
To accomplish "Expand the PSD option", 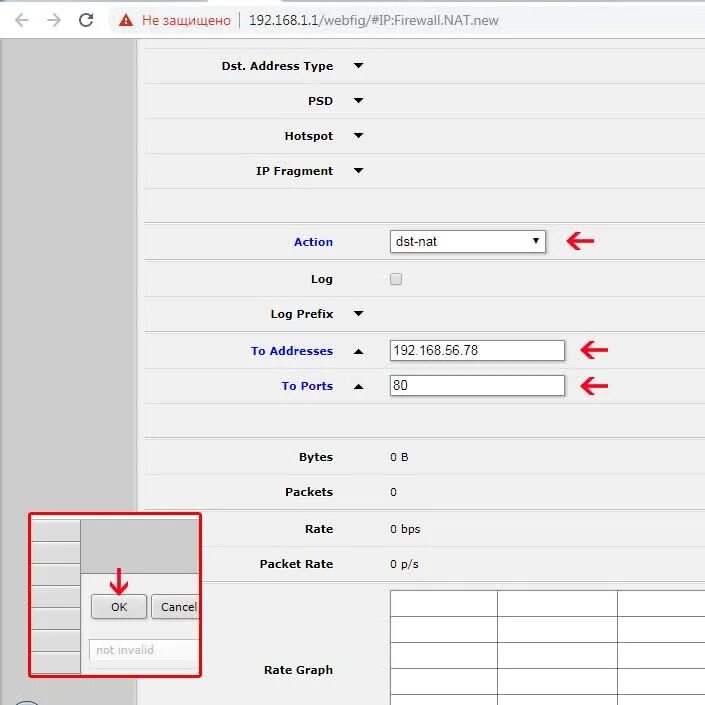I will 358,101.
